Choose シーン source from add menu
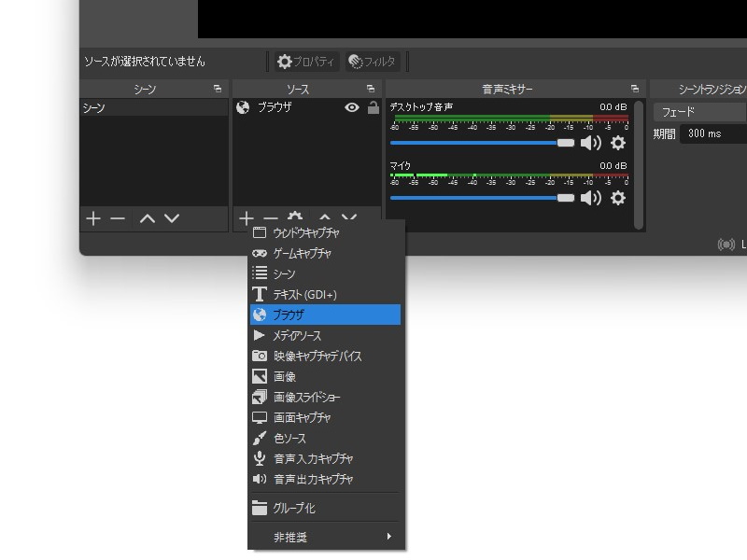The width and height of the screenshot is (747, 560). click(x=325, y=273)
